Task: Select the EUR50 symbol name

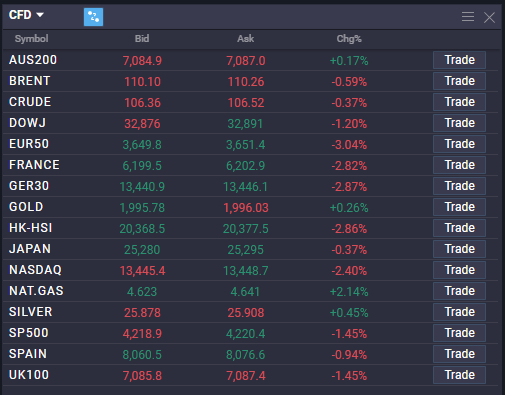Action: point(29,144)
